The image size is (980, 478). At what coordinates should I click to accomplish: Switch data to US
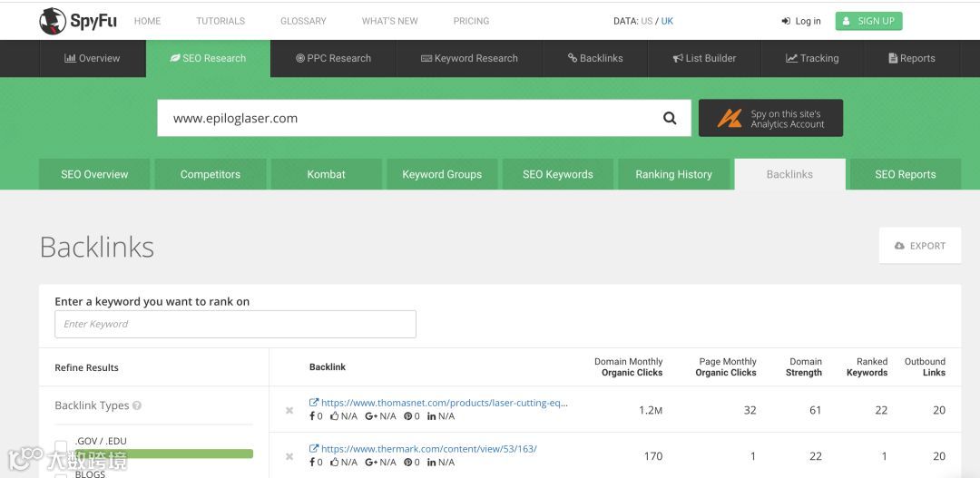pos(646,21)
